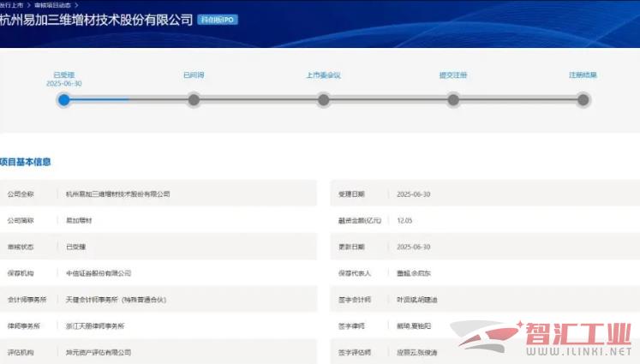The height and width of the screenshot is (364, 640).
Task: Click the names in 保荐代表人 row
Action: click(414, 273)
